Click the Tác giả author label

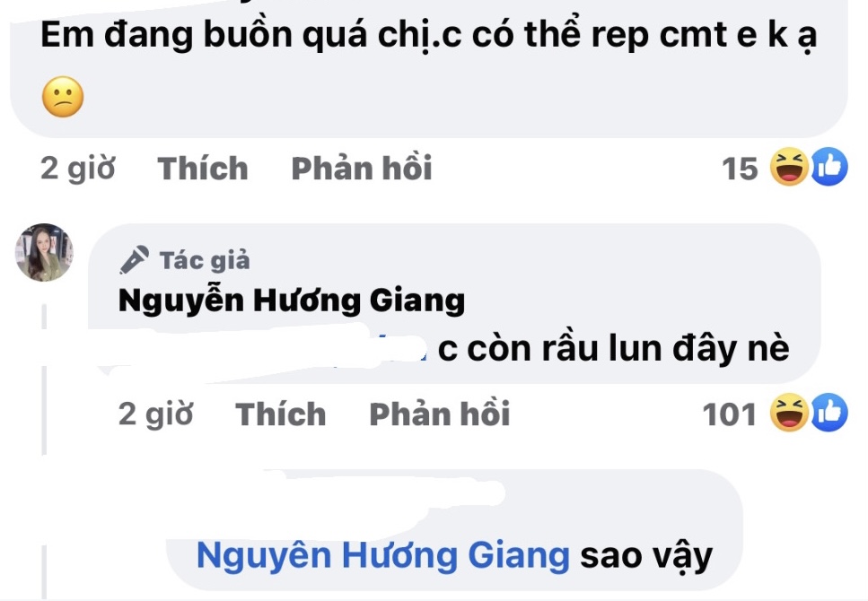pos(205,260)
